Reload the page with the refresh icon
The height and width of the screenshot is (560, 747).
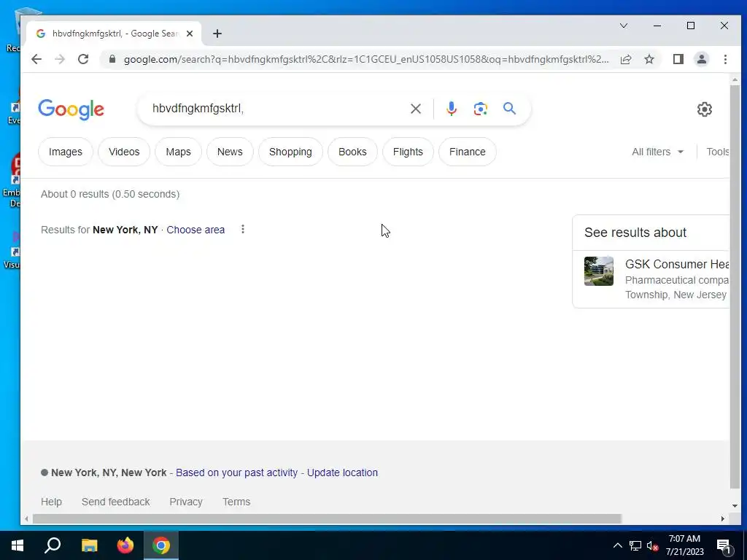[x=83, y=59]
